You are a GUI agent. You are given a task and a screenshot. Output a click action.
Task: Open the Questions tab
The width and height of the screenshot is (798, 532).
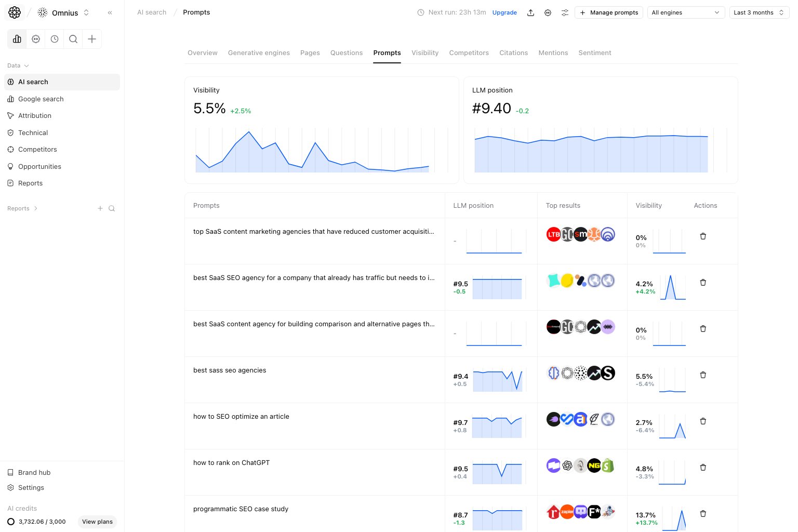[x=347, y=53]
